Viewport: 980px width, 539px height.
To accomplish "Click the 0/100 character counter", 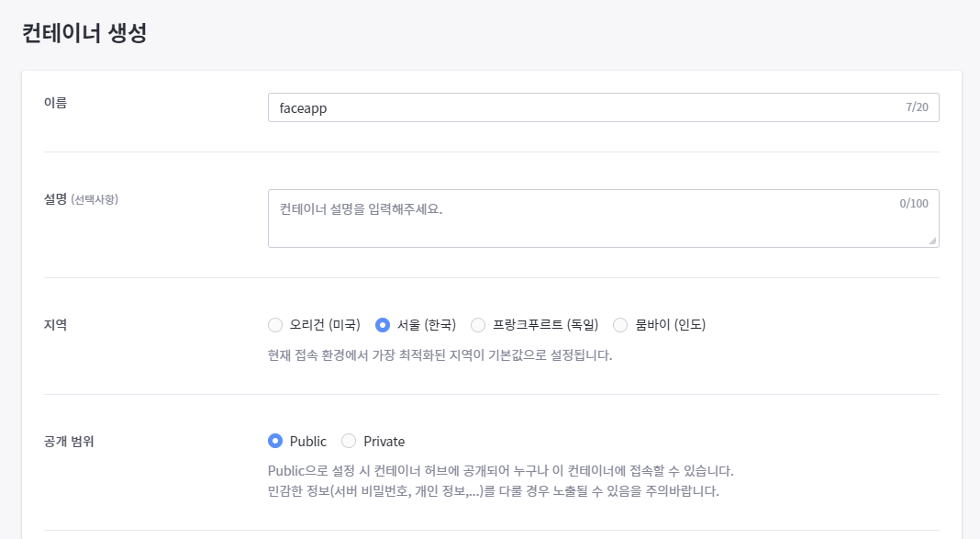I will (x=914, y=203).
